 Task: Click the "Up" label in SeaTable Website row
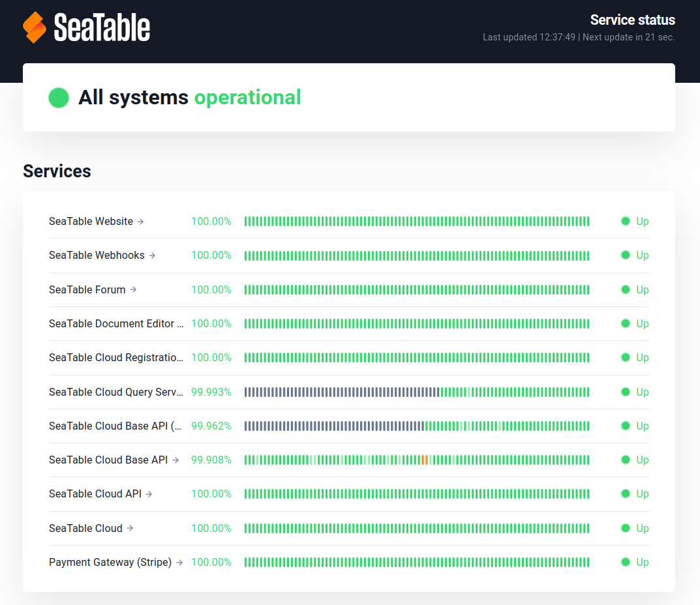(643, 221)
